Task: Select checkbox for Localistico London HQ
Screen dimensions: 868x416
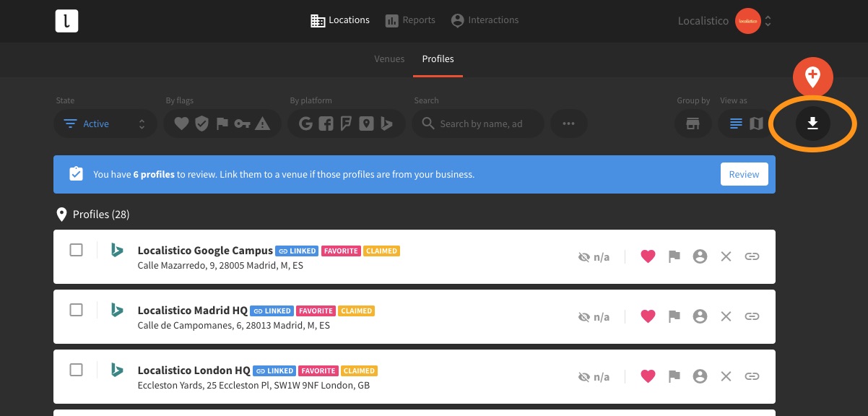Action: 76,370
